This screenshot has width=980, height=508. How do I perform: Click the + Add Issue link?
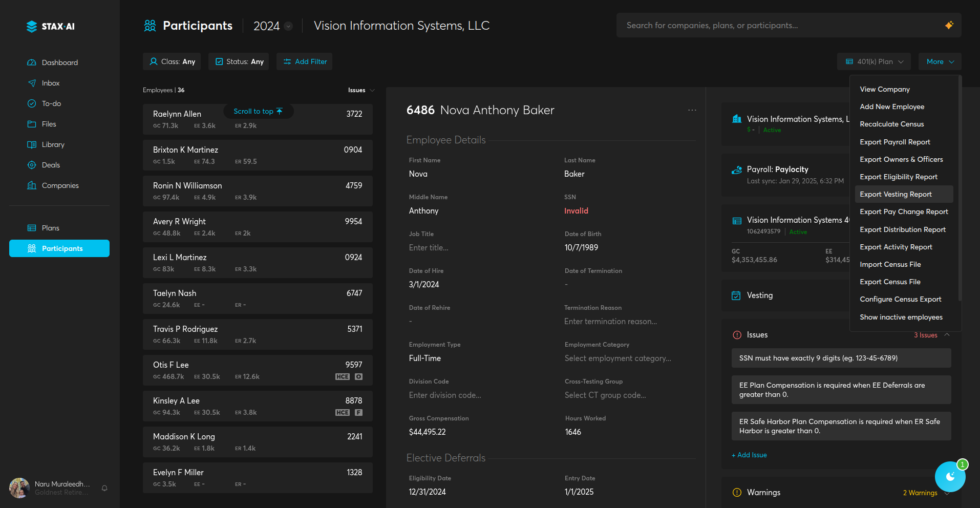coord(749,455)
